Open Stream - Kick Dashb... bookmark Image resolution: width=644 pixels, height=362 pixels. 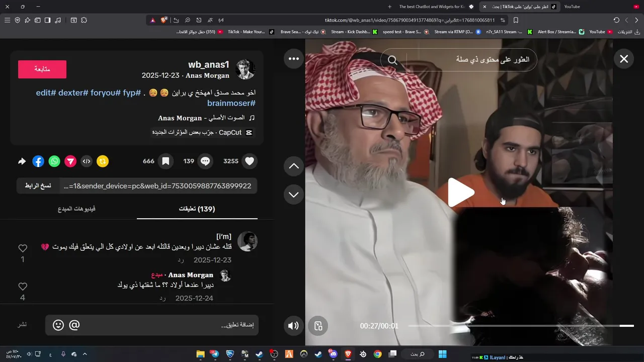click(354, 32)
